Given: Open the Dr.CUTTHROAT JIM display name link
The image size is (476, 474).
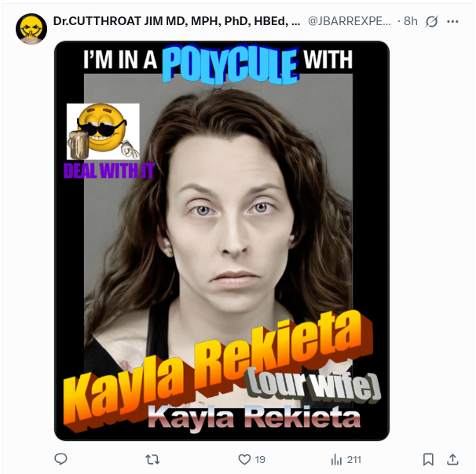Looking at the screenshot, I should pyautogui.click(x=177, y=21).
